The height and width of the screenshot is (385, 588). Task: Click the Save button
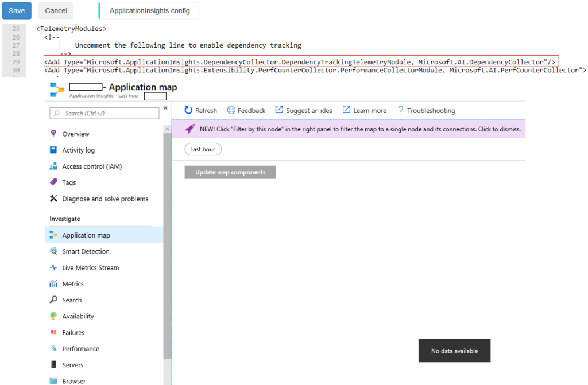point(17,10)
